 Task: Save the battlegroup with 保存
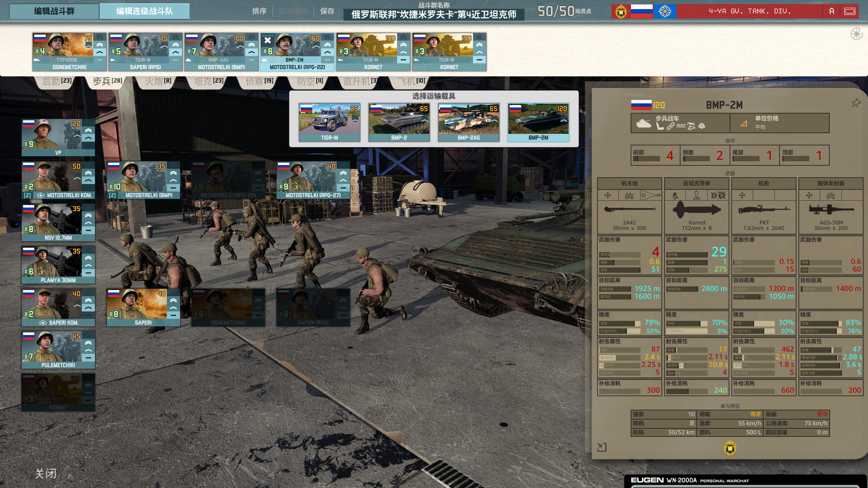pyautogui.click(x=327, y=12)
